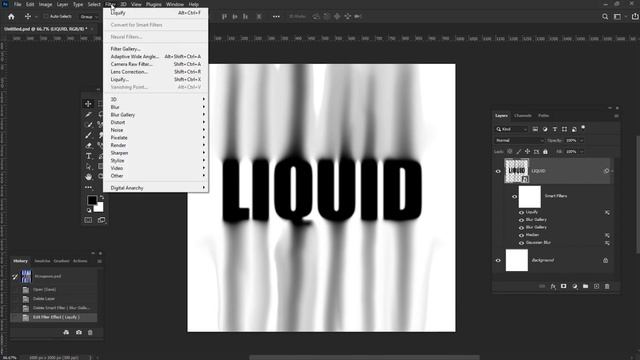The height and width of the screenshot is (360, 640).
Task: Choose Camera Raw Filter menu entry
Action: 156,64
